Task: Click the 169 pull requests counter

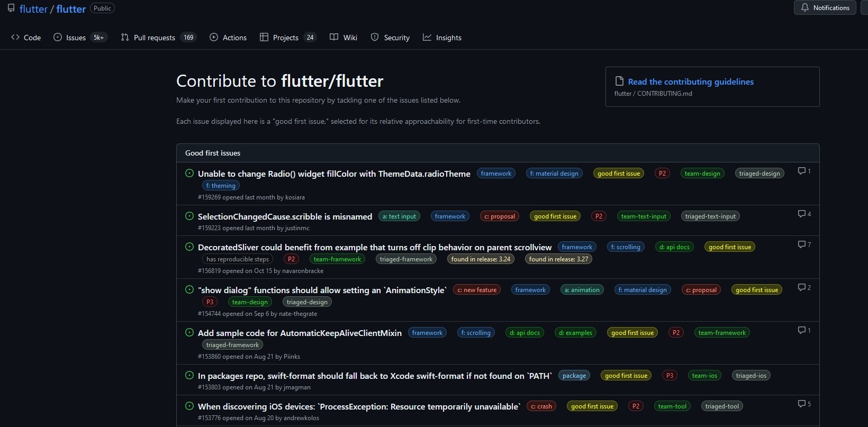Action: coord(188,38)
